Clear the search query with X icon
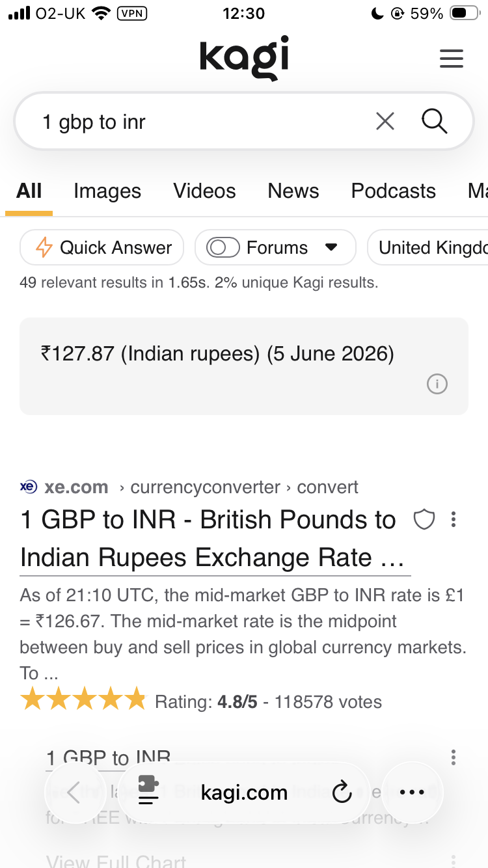 click(x=385, y=121)
